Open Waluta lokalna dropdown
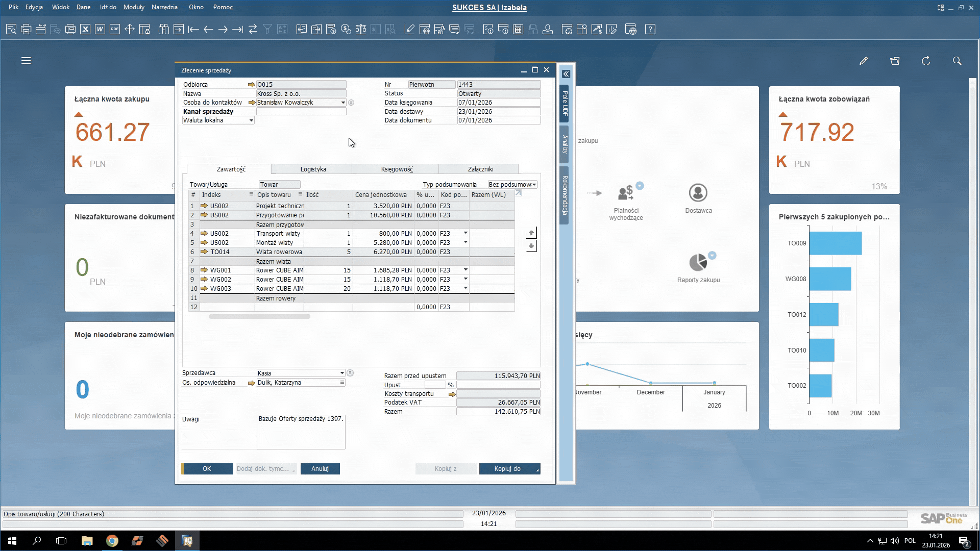The image size is (980, 551). coord(251,120)
